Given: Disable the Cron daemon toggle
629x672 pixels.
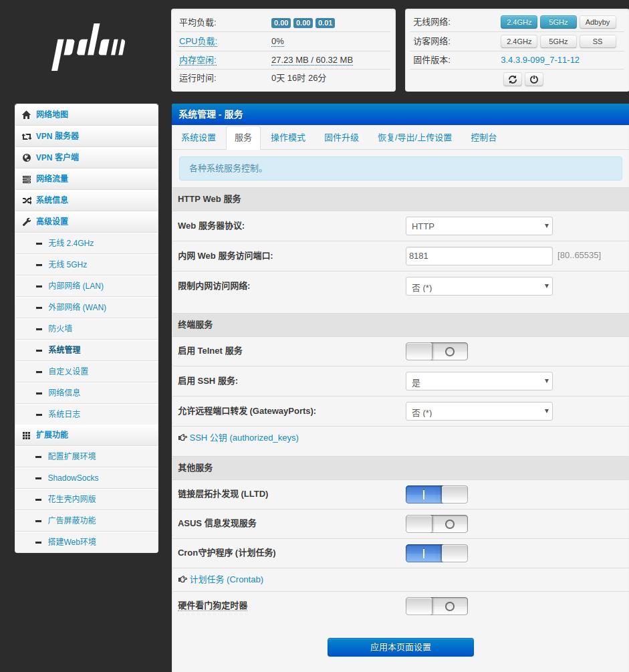Looking at the screenshot, I should pyautogui.click(x=436, y=554).
